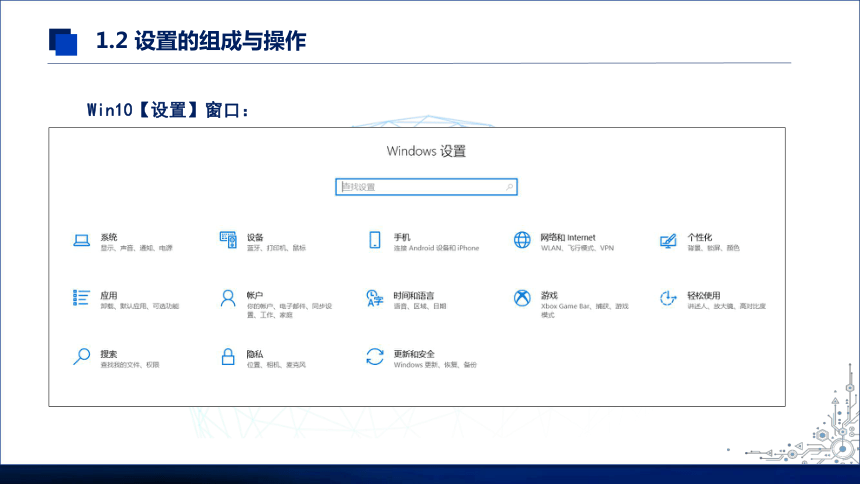
Task: Open the 更新和安全 refresh arrows icon
Action: (x=375, y=357)
